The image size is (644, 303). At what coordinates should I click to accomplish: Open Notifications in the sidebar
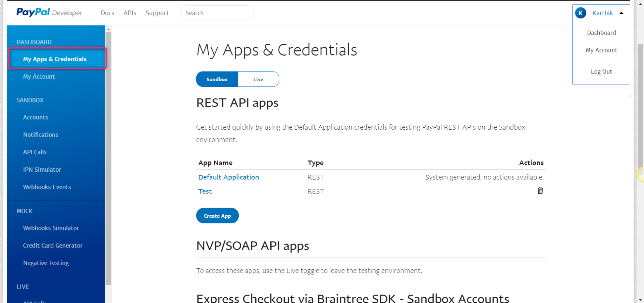(41, 135)
